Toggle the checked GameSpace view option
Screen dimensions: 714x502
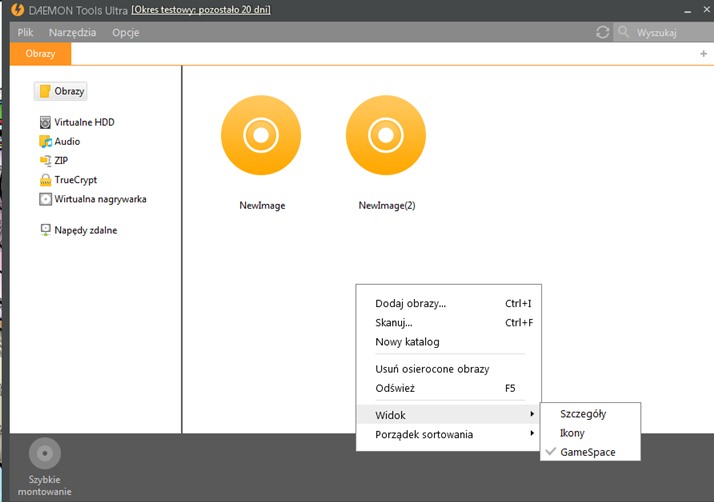coord(590,452)
